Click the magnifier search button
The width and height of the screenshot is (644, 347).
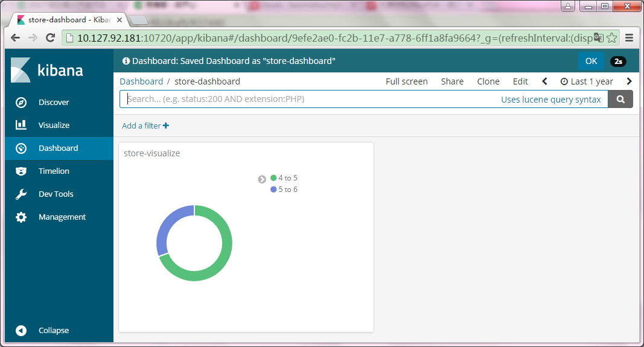point(620,99)
